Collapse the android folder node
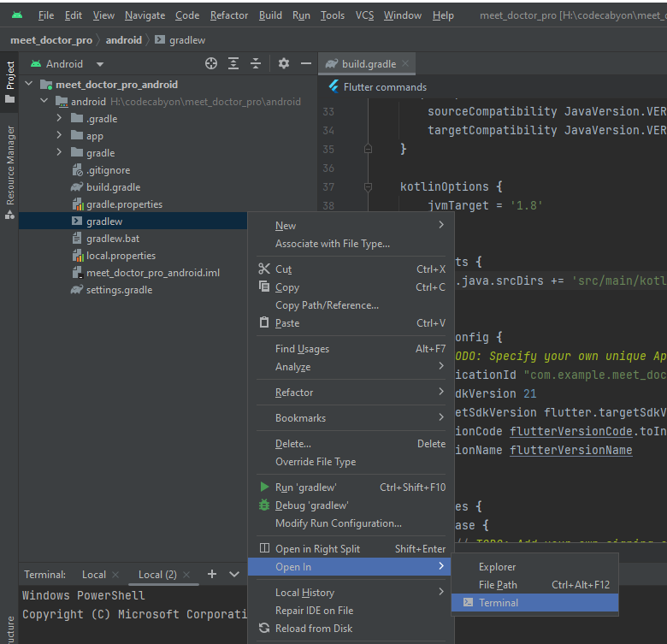Viewport: 667px width, 644px height. point(44,101)
